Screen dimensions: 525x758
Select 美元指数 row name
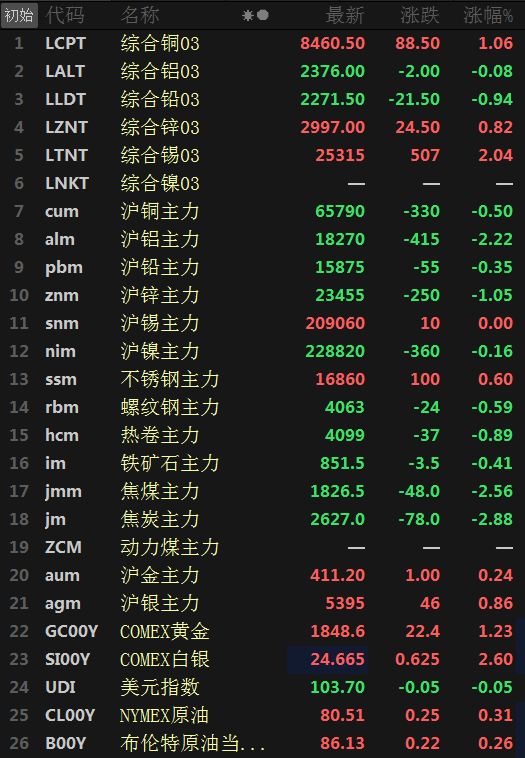160,688
